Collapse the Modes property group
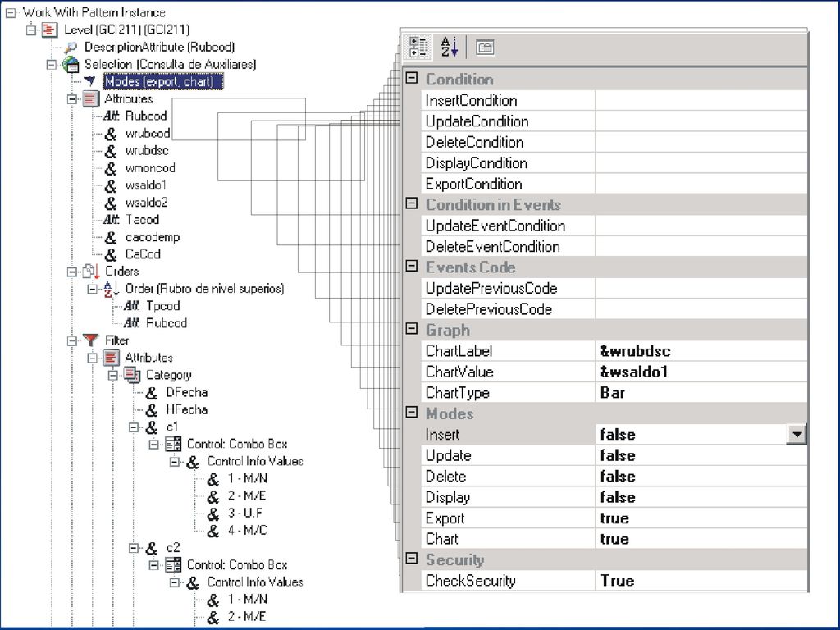This screenshot has width=840, height=630. [412, 412]
